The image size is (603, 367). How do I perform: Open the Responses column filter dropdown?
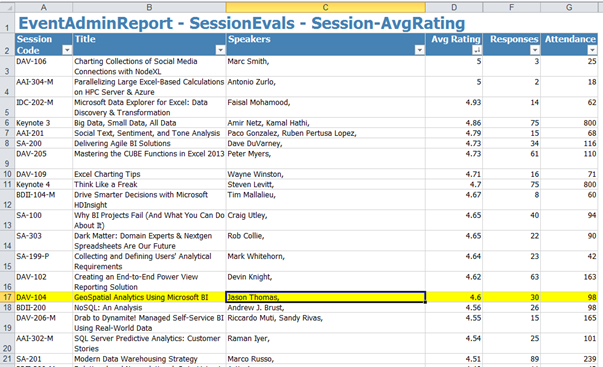pyautogui.click(x=535, y=50)
